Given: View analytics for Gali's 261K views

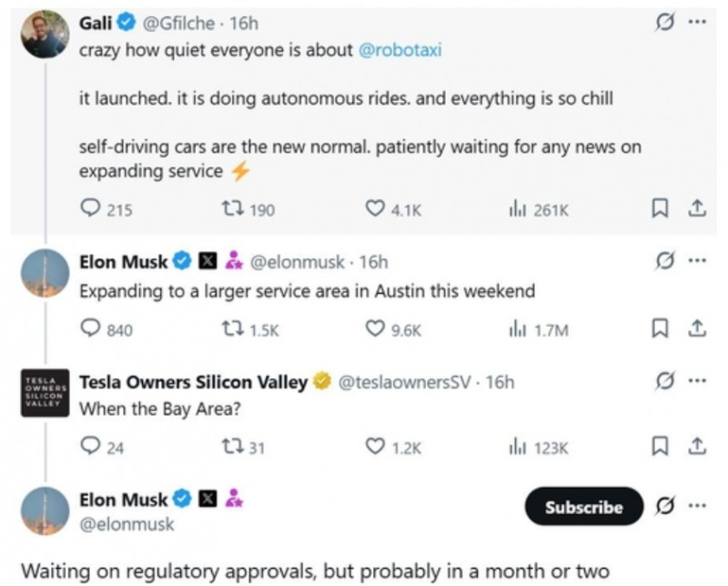Looking at the screenshot, I should (x=517, y=210).
